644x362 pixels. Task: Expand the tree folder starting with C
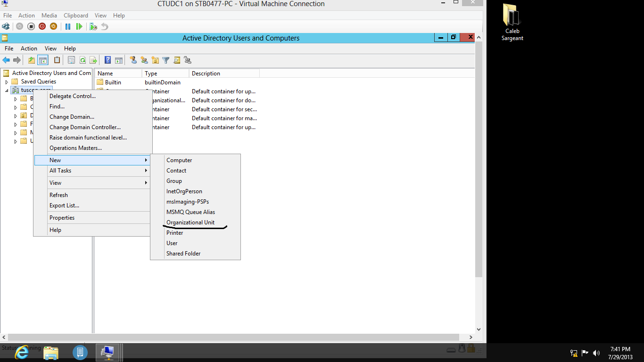point(16,107)
